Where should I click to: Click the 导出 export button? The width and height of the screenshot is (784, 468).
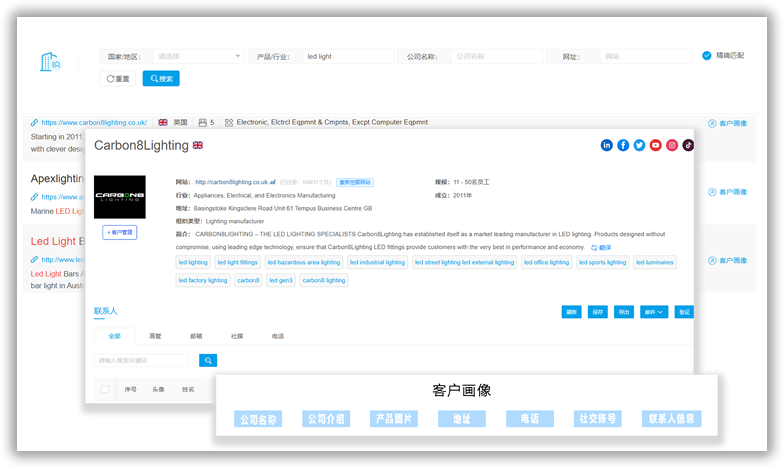point(624,312)
